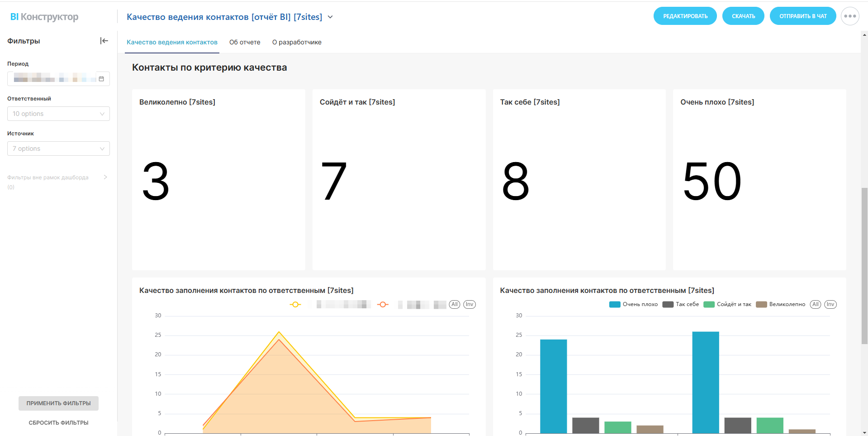Screen dimensions: 868x436
Task: Expand 'Фильтры вне рамок дашборда' section
Action: click(x=105, y=177)
